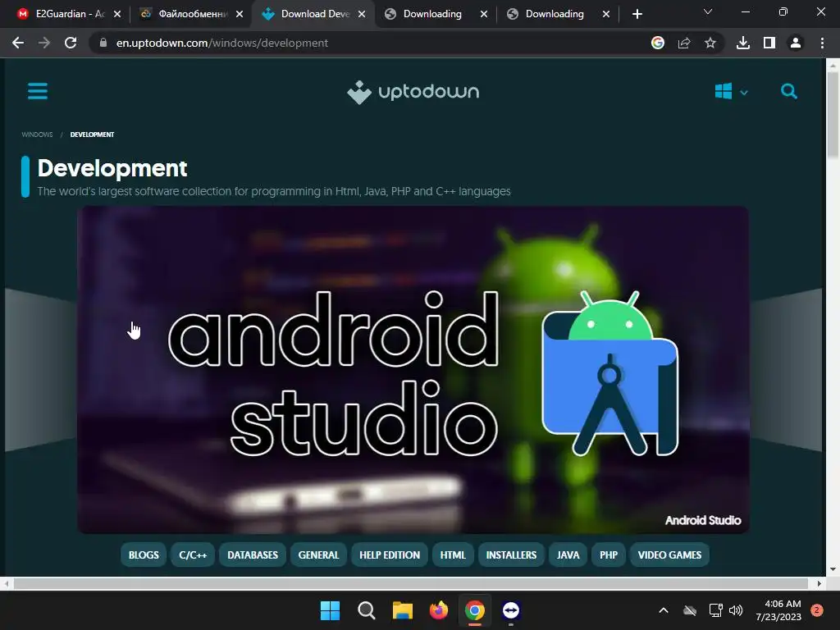Image resolution: width=840 pixels, height=630 pixels.
Task: Open the Chrome profile icon
Action: (796, 43)
